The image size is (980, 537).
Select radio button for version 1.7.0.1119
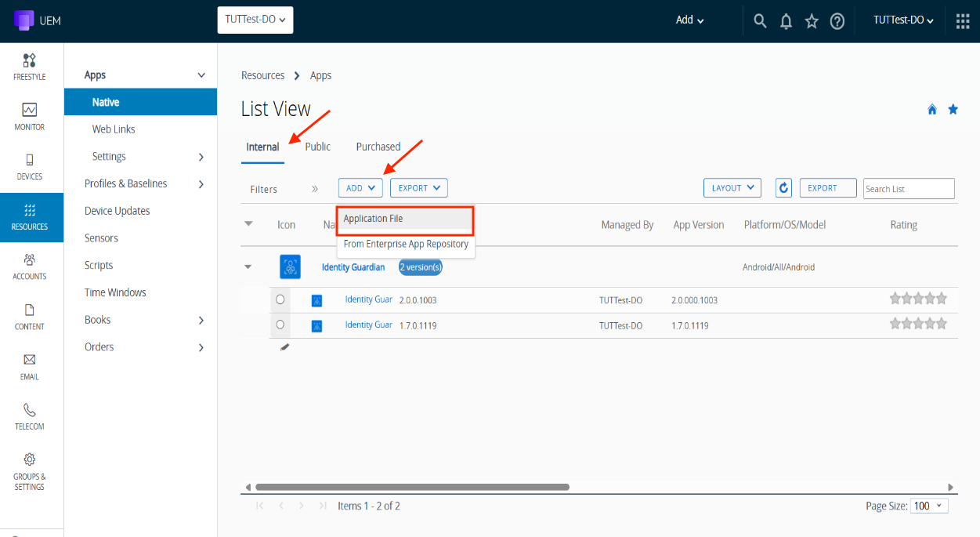(280, 325)
